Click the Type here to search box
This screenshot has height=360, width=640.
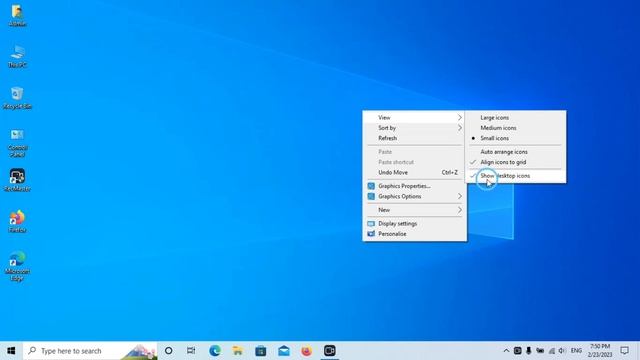click(x=90, y=351)
